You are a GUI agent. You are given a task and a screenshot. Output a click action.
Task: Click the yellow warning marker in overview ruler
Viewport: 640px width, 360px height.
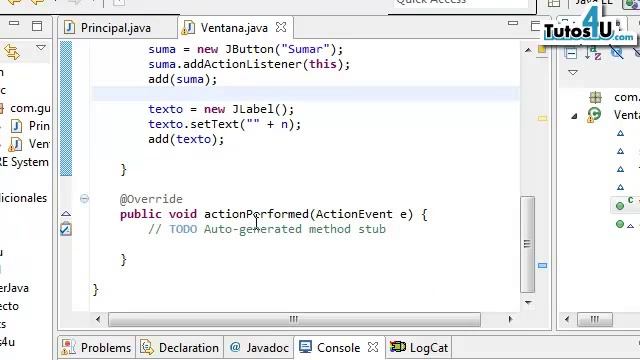542,118
